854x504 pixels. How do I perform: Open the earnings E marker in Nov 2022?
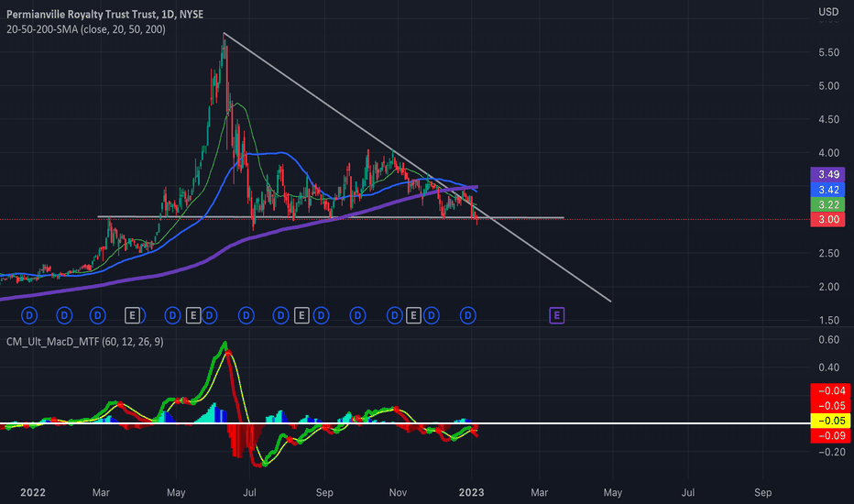(x=413, y=315)
